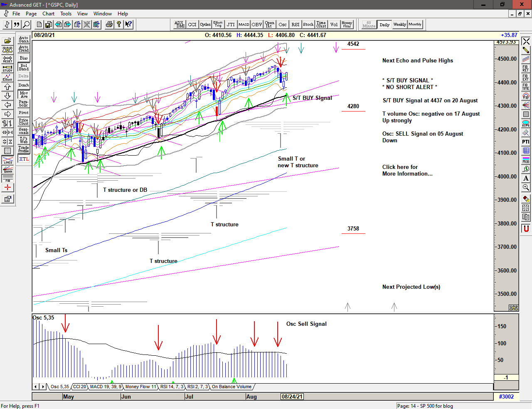Click the RSI study button

pos(295,25)
